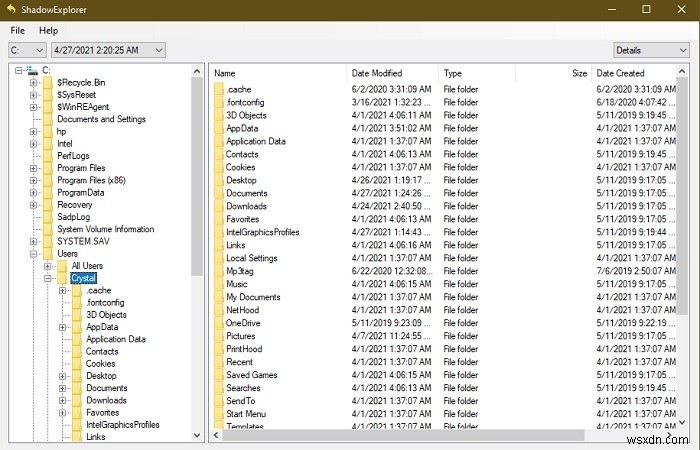Select the ProgramData tree item
The image size is (700, 450).
(81, 193)
